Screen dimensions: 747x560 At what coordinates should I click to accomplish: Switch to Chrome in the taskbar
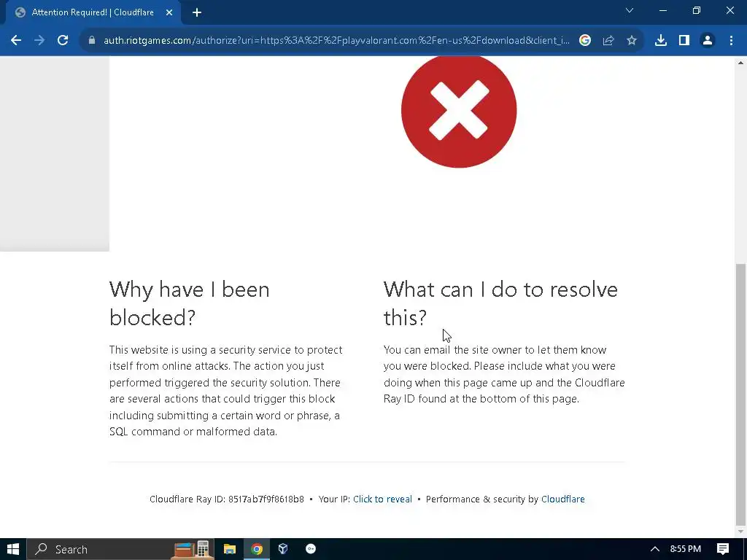pos(257,549)
